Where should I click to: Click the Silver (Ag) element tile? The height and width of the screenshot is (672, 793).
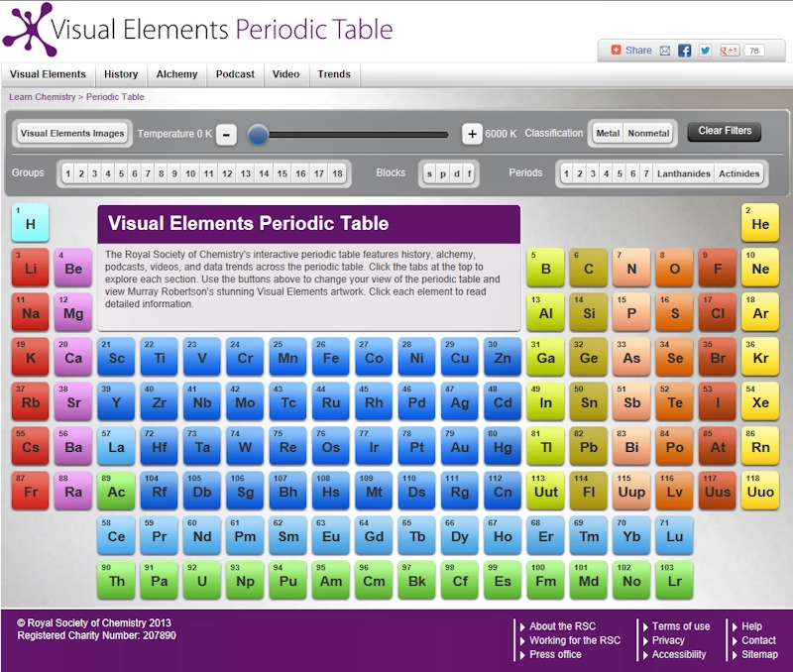(x=460, y=401)
